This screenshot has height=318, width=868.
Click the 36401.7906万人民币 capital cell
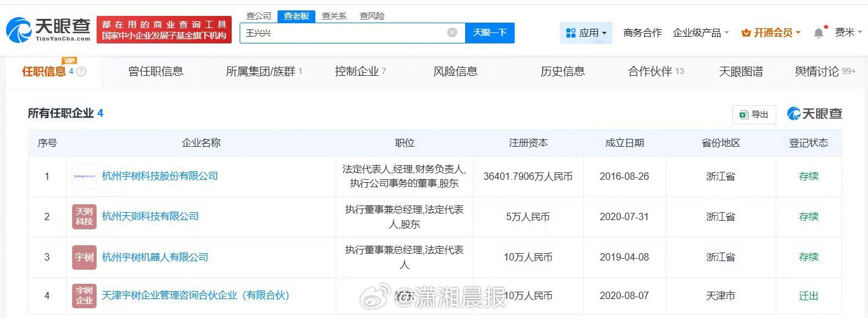[x=528, y=176]
